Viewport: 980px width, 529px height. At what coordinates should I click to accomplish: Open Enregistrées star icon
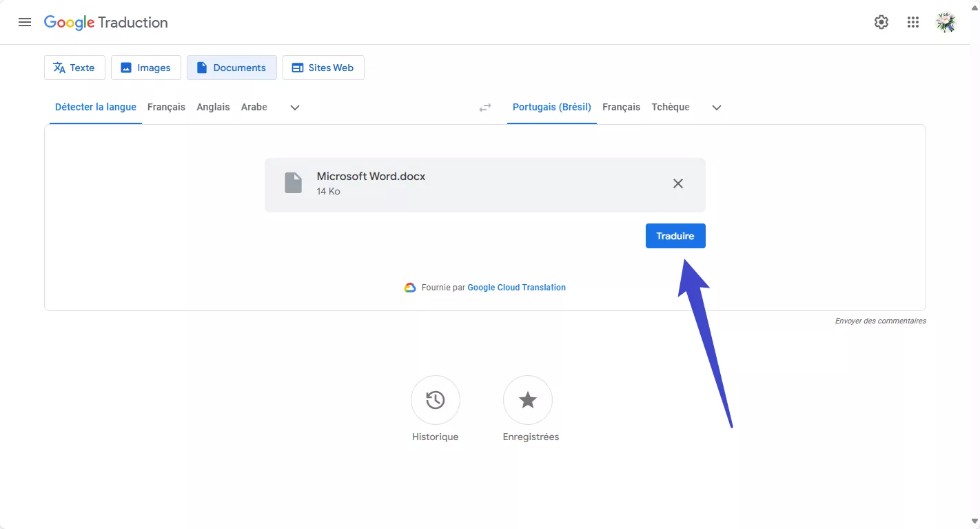click(x=527, y=400)
